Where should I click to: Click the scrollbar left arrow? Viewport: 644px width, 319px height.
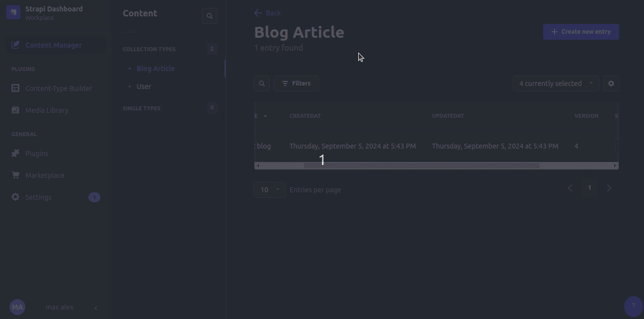[x=257, y=165]
